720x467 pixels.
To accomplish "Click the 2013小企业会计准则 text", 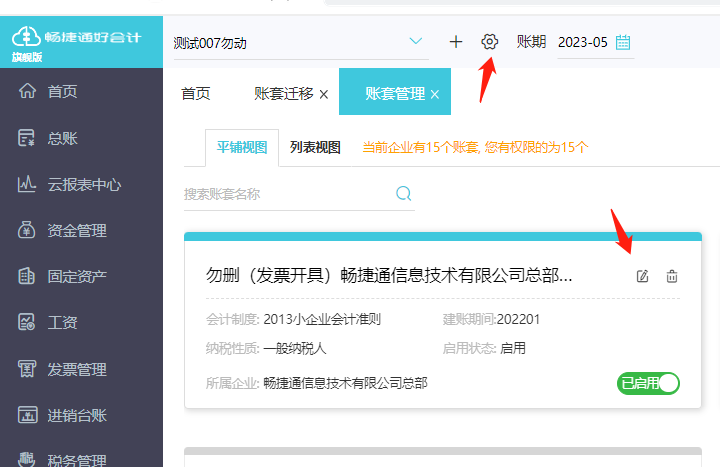I will 322,319.
